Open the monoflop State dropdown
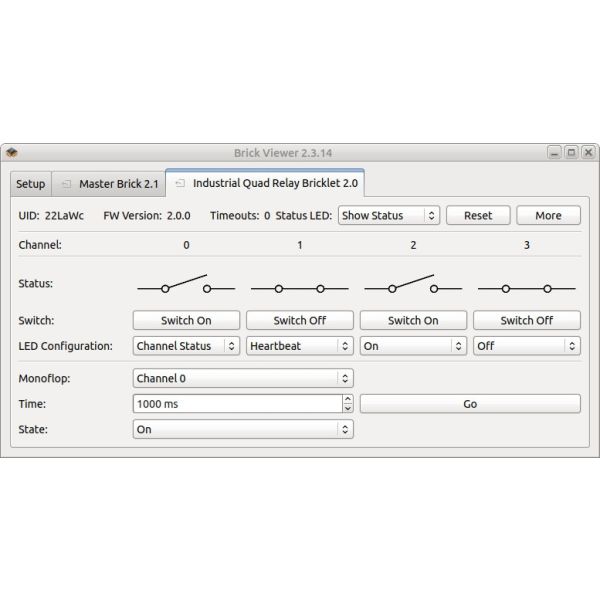The width and height of the screenshot is (600, 600). [243, 429]
